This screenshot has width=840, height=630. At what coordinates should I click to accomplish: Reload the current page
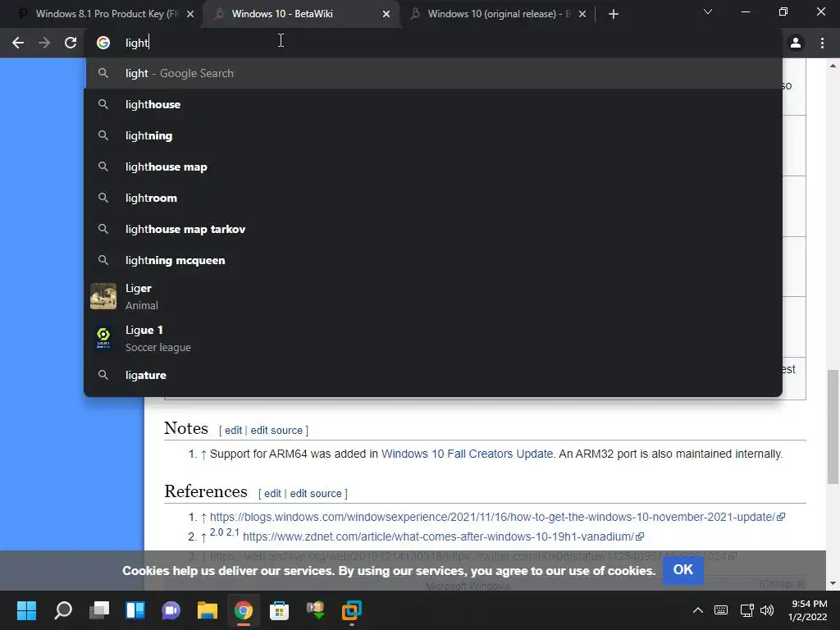[71, 43]
